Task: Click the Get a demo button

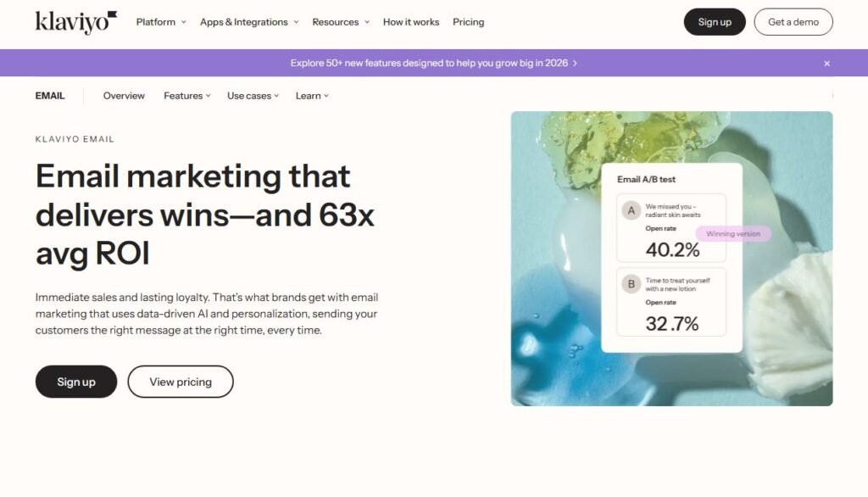Action: [793, 22]
